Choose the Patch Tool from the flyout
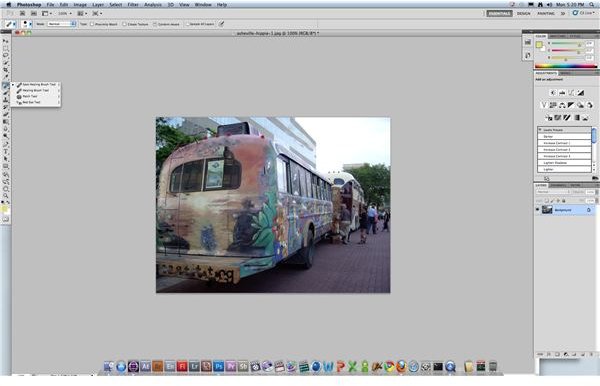Image resolution: width=600 pixels, height=386 pixels. (30, 96)
